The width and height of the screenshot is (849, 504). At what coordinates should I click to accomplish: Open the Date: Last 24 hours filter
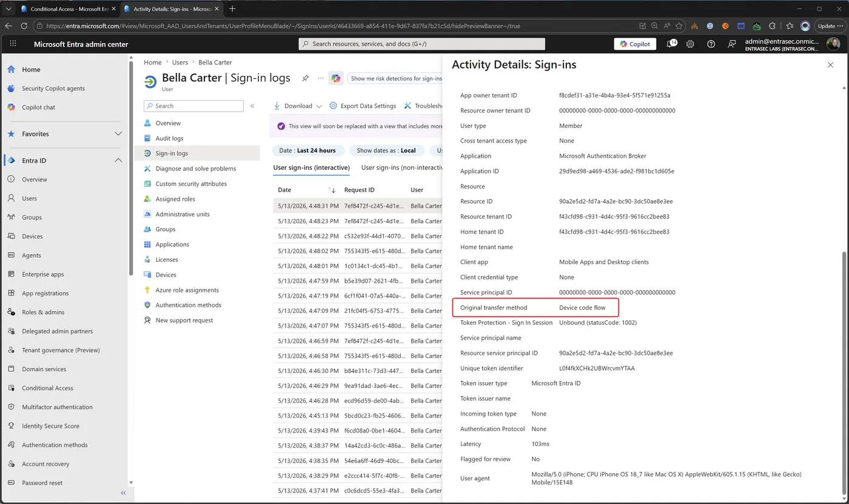pyautogui.click(x=307, y=150)
